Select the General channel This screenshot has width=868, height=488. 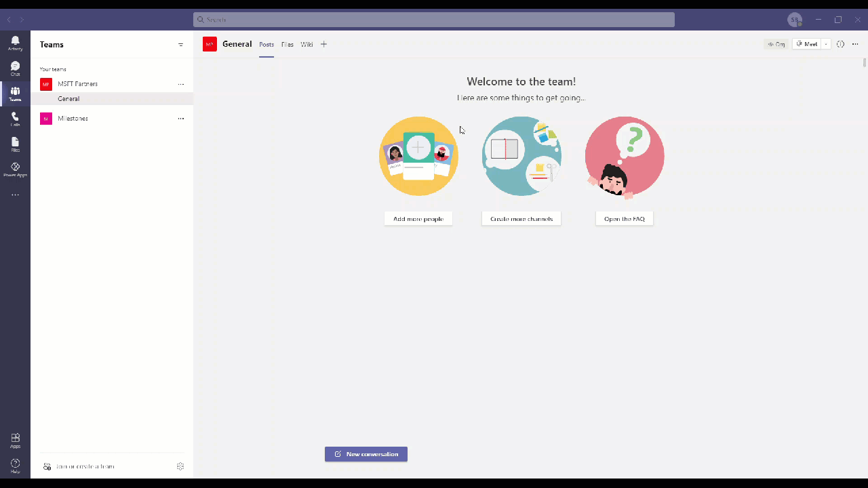112,99
